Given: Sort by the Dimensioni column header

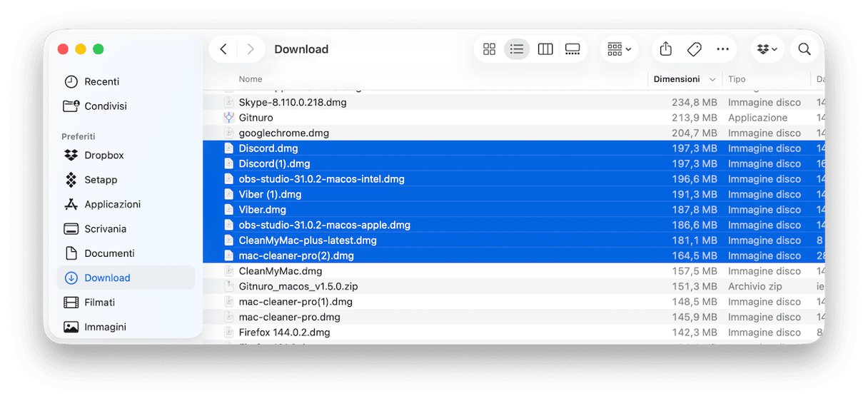Looking at the screenshot, I should (677, 79).
